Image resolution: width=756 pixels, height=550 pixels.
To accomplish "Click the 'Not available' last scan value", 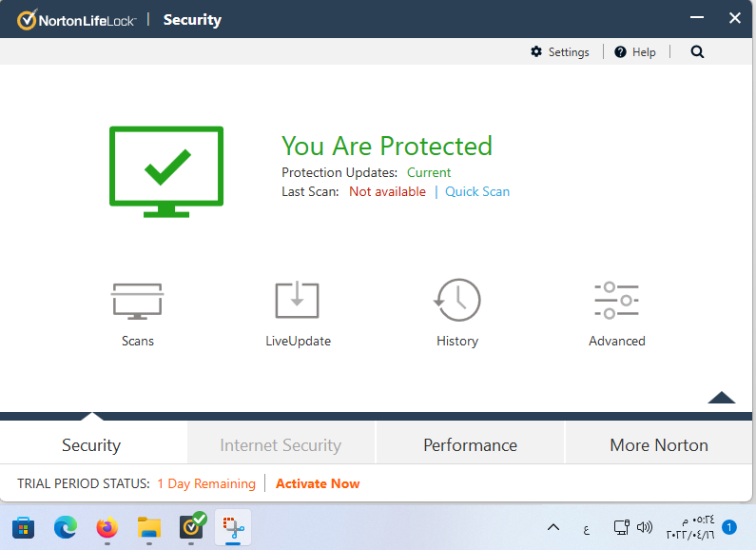I will (387, 191).
